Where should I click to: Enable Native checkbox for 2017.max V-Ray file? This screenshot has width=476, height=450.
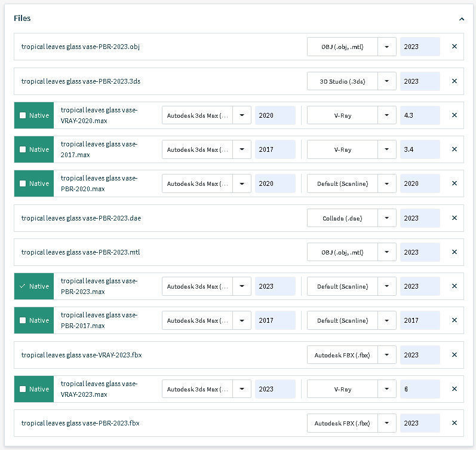point(23,149)
